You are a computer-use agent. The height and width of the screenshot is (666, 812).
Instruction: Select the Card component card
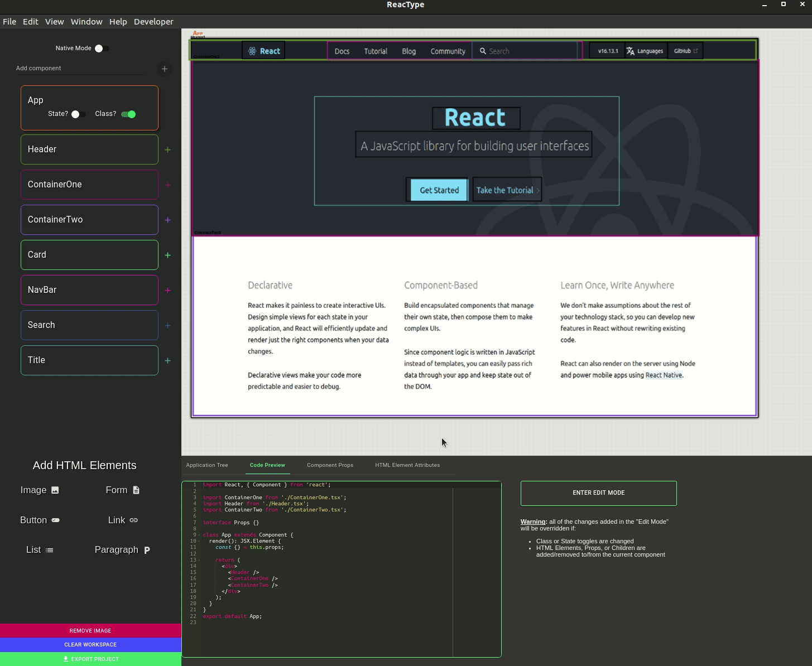click(x=89, y=255)
